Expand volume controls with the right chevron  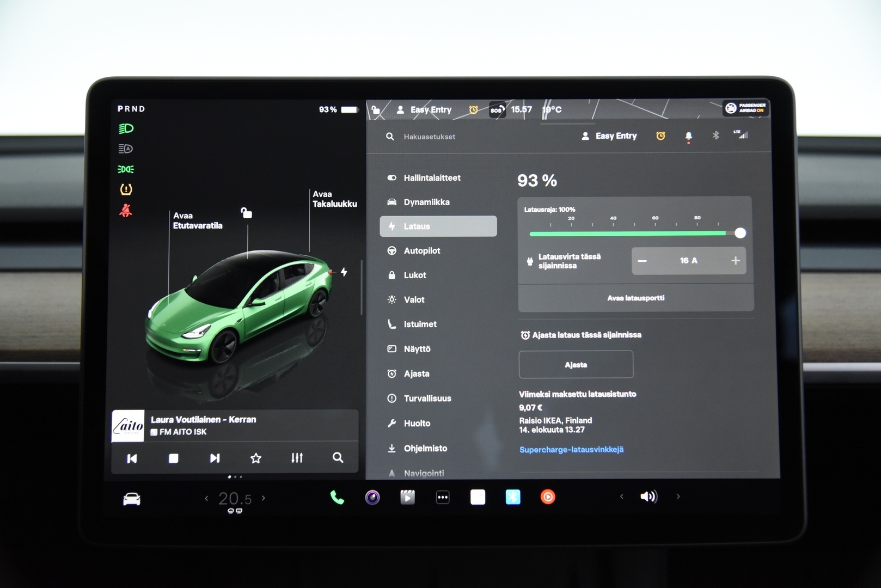[678, 497]
